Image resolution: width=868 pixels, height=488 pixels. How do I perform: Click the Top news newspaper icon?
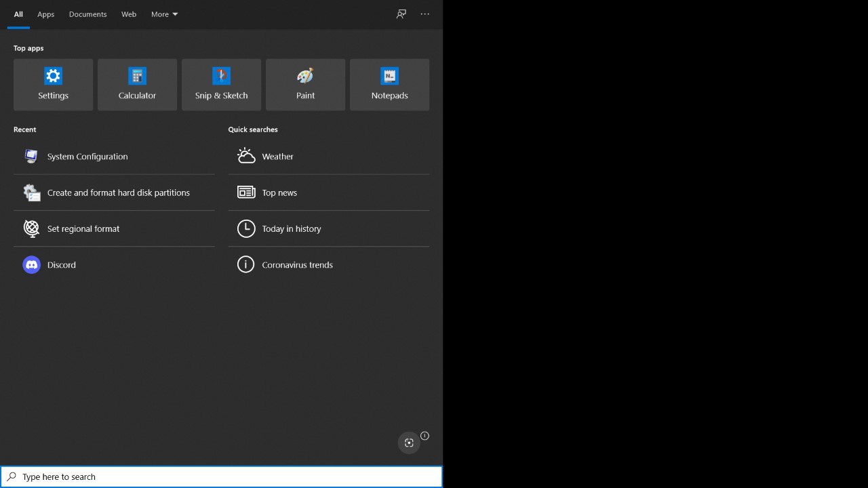246,192
